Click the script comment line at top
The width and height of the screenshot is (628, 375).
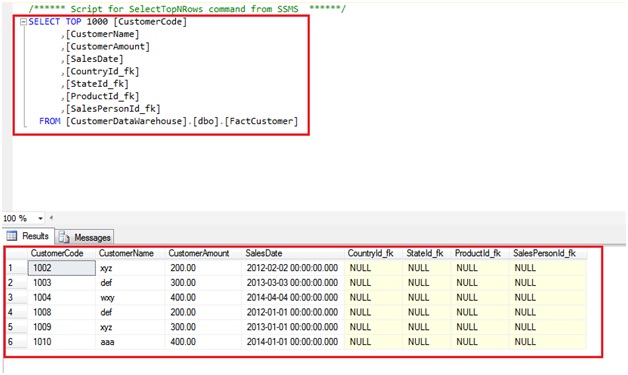tap(187, 9)
